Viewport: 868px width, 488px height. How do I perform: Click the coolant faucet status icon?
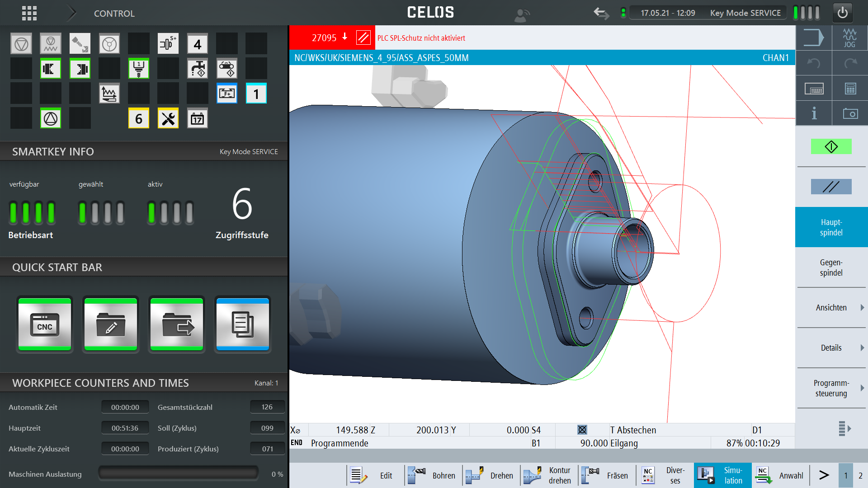coord(198,69)
